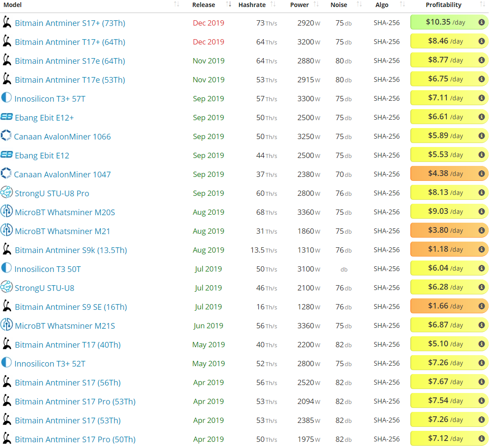Click 1975 W power value
The image size is (490, 448).
click(309, 439)
